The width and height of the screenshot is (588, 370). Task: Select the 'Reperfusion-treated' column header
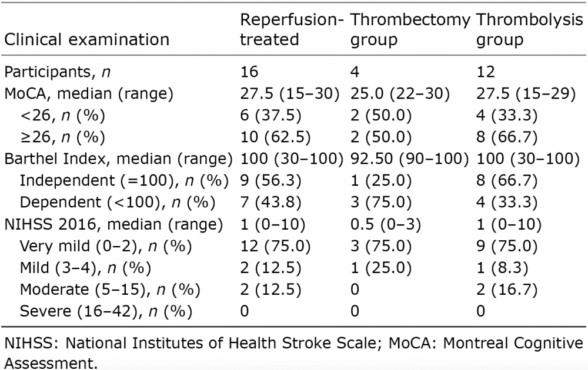[x=291, y=29]
